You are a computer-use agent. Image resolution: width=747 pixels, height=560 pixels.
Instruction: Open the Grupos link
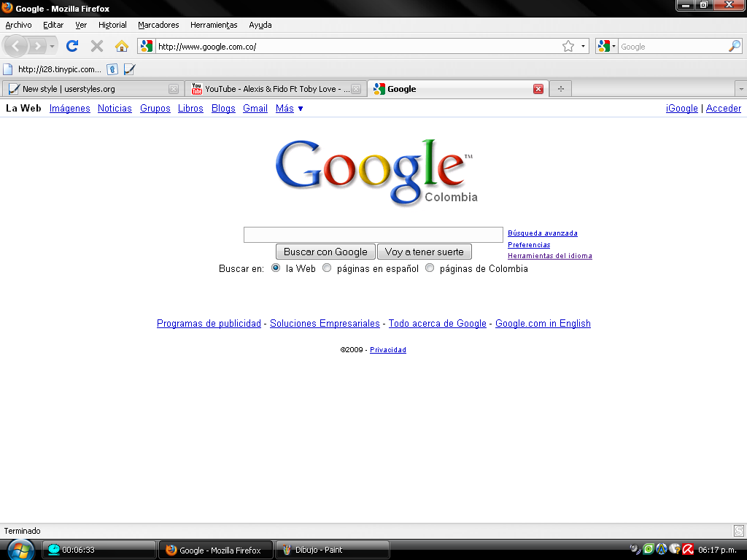coord(155,109)
